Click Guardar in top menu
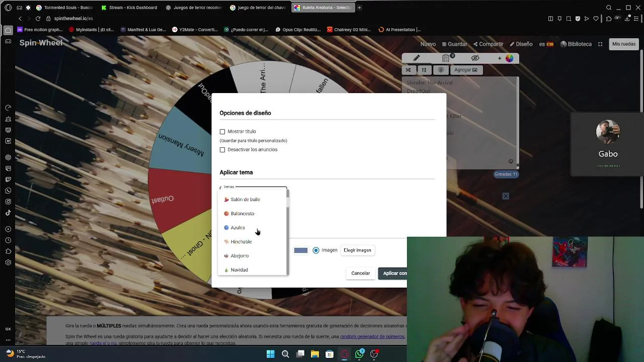The image size is (644, 362). (454, 44)
